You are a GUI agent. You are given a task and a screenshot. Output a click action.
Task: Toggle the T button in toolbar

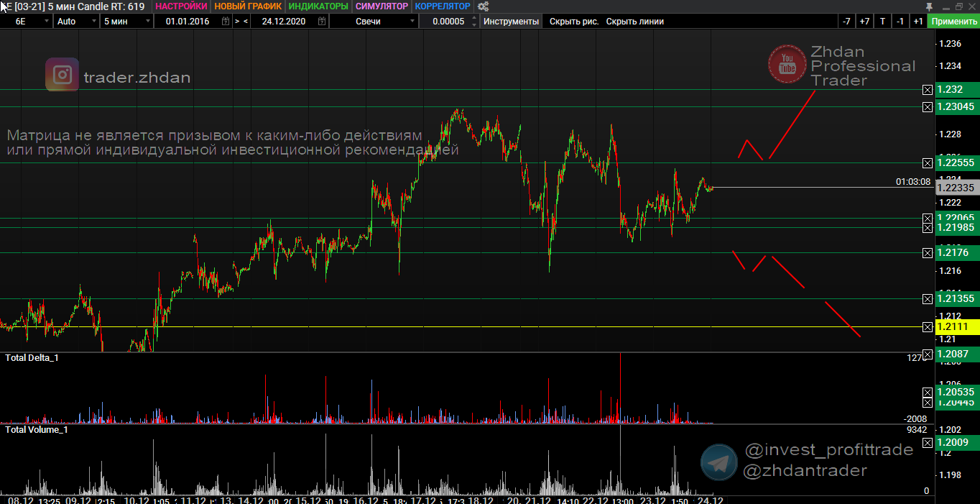882,22
